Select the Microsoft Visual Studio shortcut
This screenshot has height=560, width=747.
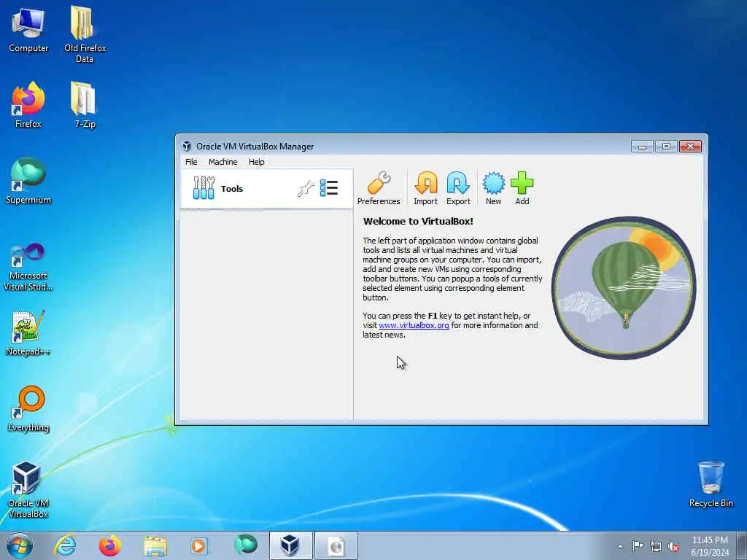[x=28, y=267]
